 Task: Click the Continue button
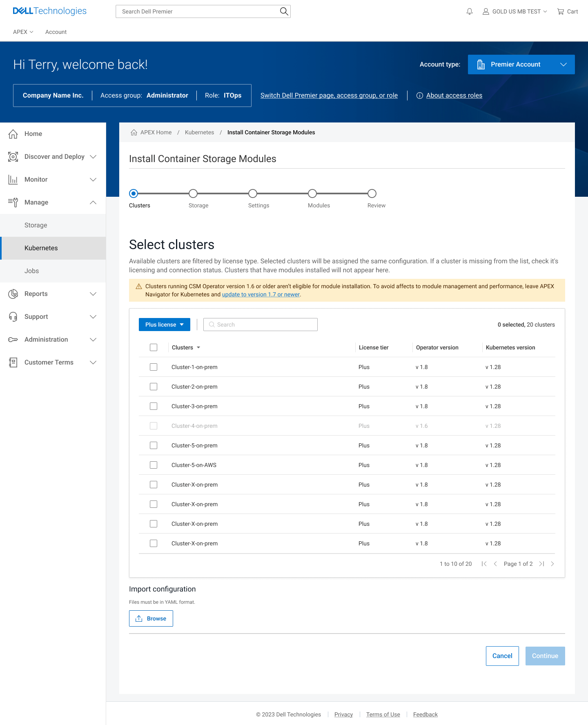click(x=545, y=656)
